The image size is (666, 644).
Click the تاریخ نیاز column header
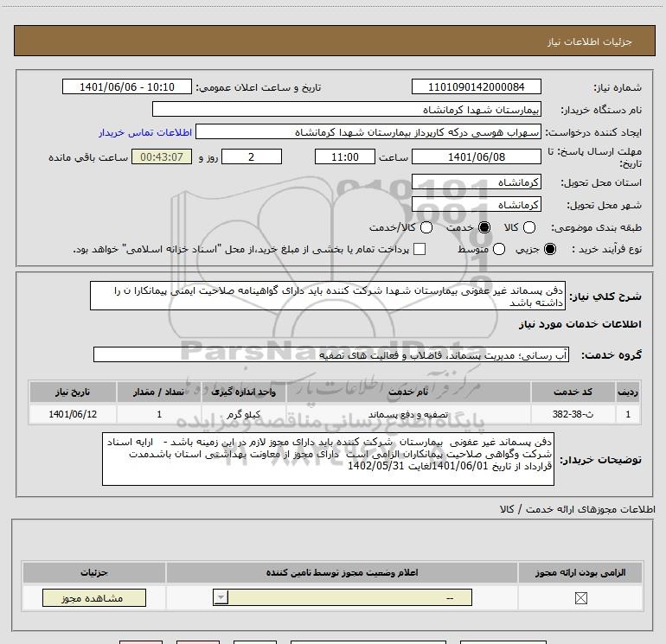[x=73, y=392]
